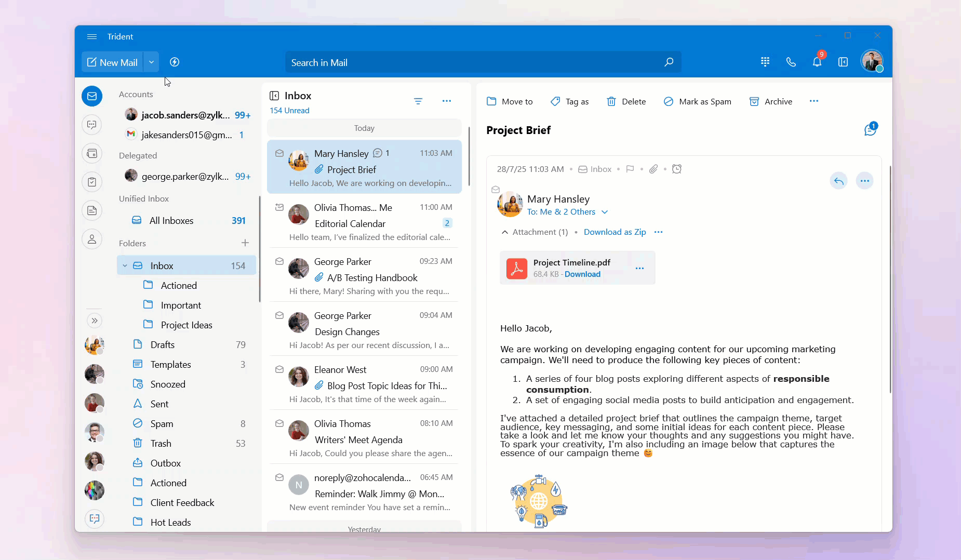
Task: Archive the open email
Action: click(771, 101)
